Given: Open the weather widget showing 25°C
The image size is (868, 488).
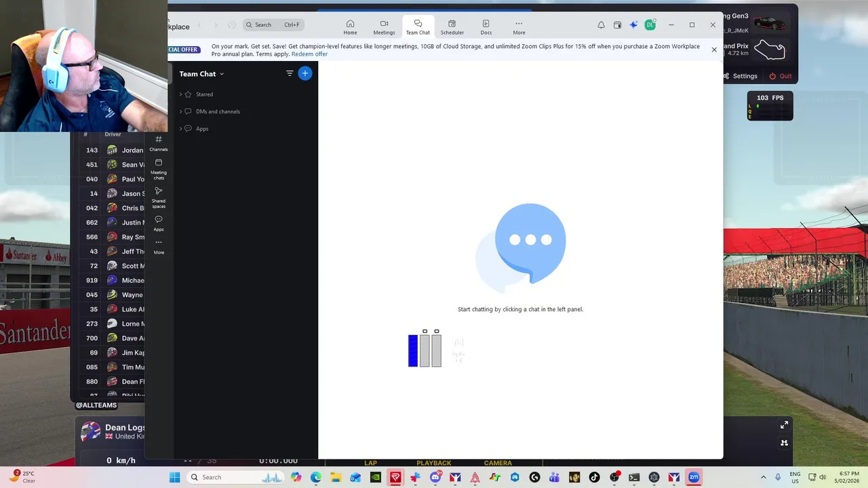Looking at the screenshot, I should [22, 477].
